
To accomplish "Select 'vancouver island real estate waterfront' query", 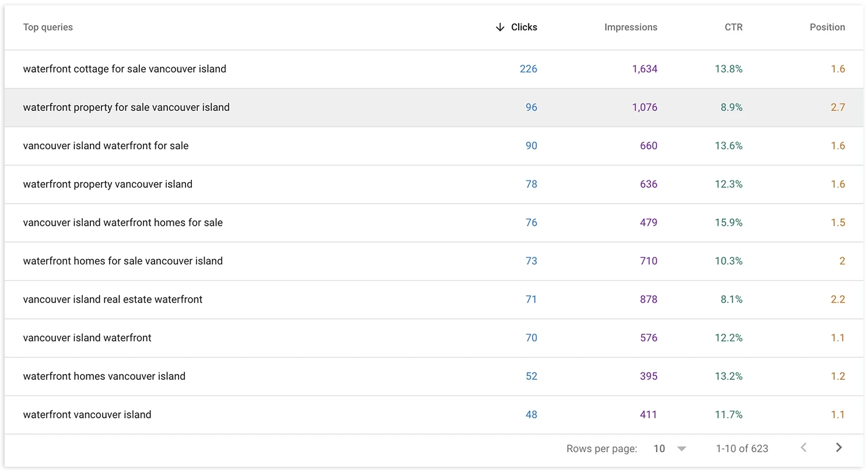I will tap(113, 300).
